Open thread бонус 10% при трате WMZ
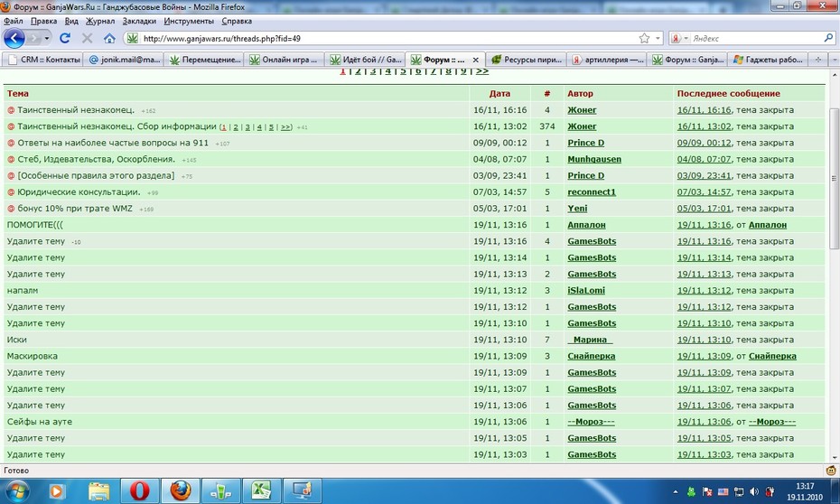This screenshot has height=504, width=840. [x=75, y=209]
